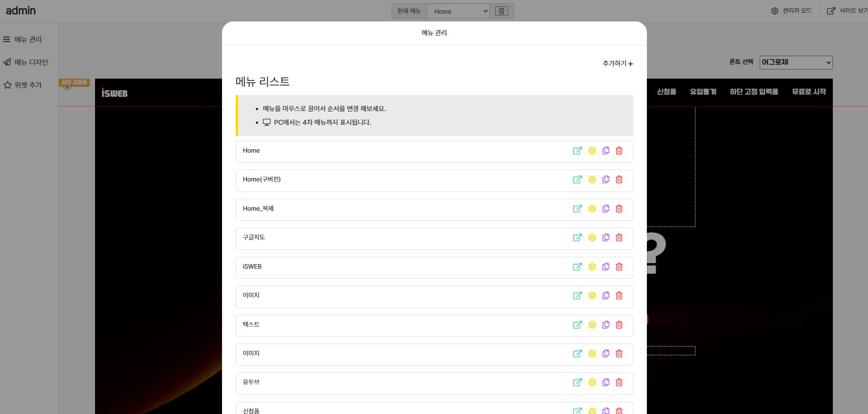Open settings gear for iSWEB row
The height and width of the screenshot is (414, 868).
tap(592, 267)
